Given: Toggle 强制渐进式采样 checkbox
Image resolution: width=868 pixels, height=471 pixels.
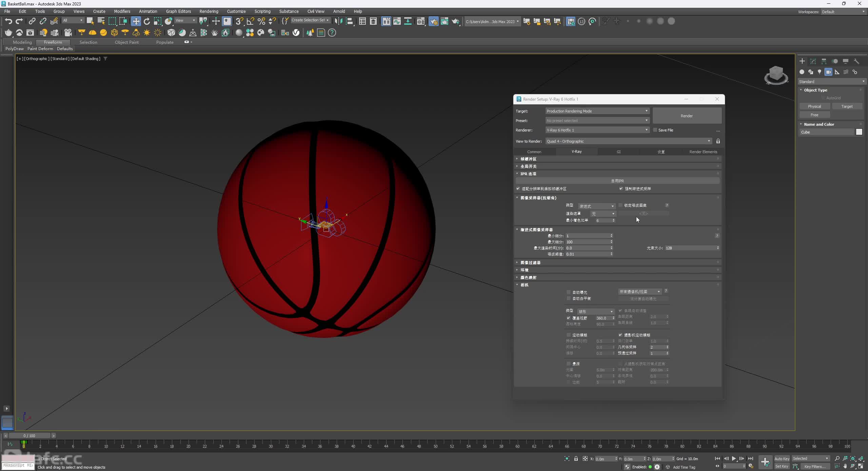Looking at the screenshot, I should click(621, 188).
